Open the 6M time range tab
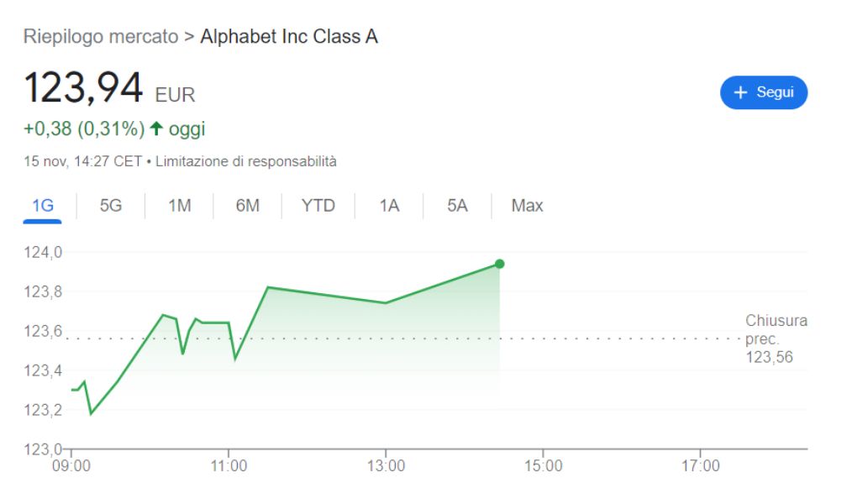857x504 pixels. click(248, 206)
